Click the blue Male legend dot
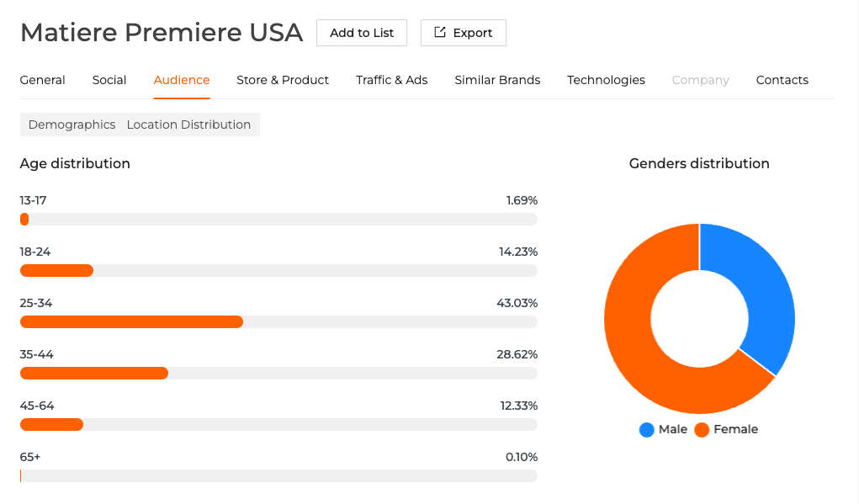Screen dimensions: 859x504 click(x=646, y=430)
